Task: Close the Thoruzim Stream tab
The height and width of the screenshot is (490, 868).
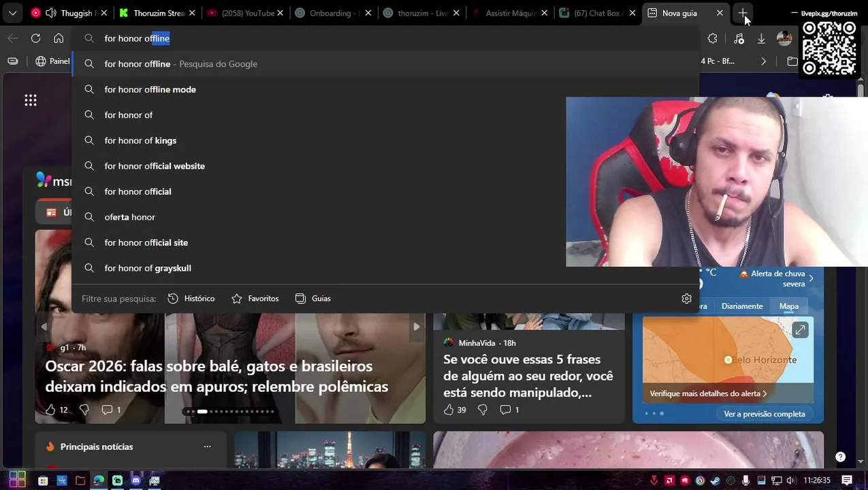Action: pyautogui.click(x=192, y=13)
